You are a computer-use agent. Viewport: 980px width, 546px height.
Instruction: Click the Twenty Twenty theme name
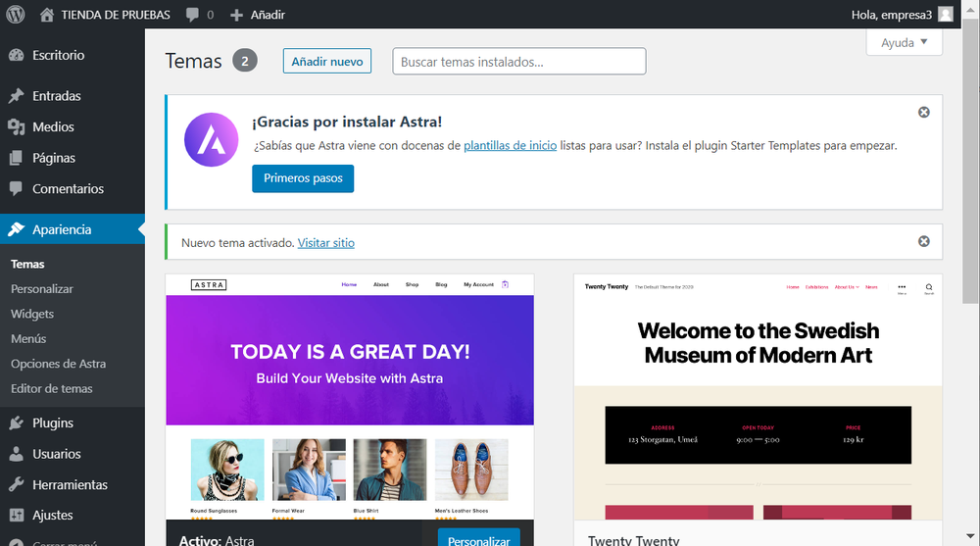(633, 540)
